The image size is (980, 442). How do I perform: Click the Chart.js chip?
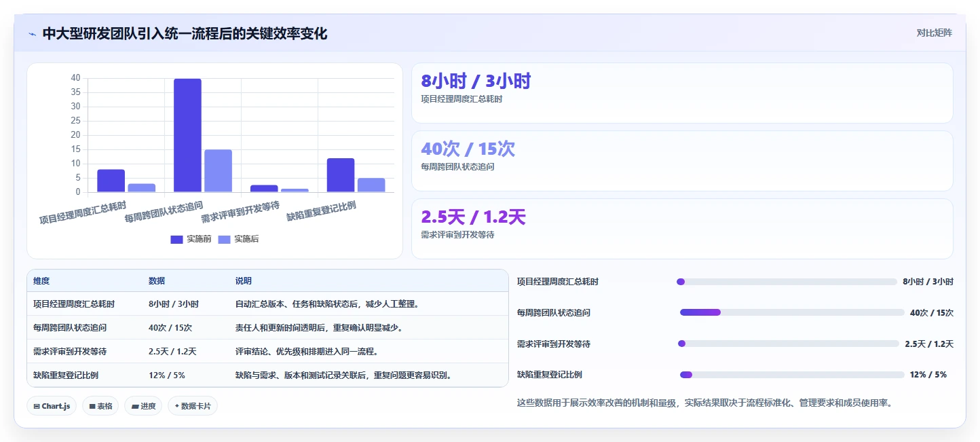(52, 406)
